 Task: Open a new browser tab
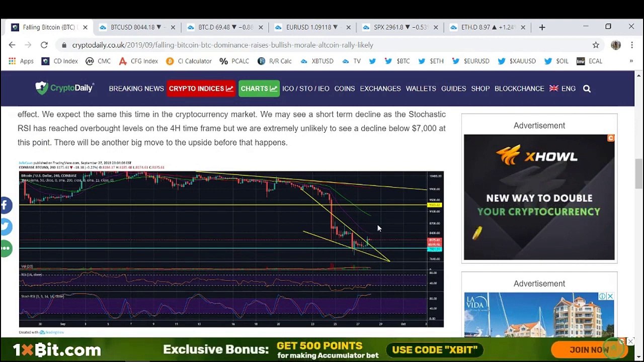click(x=542, y=27)
